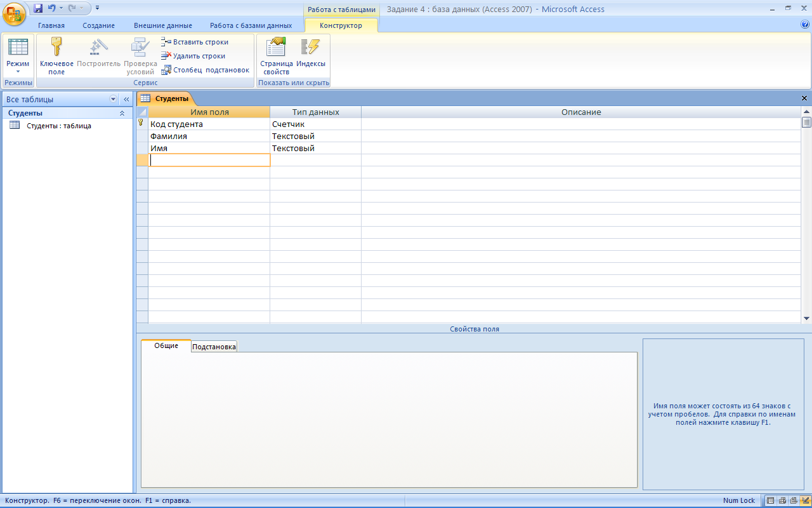Open Работа с базами данных tab
The image size is (812, 508).
click(251, 25)
